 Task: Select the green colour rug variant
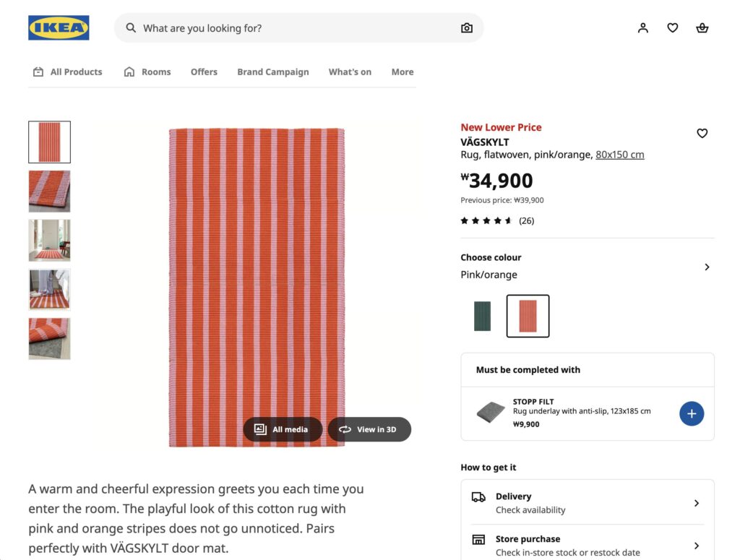click(482, 316)
